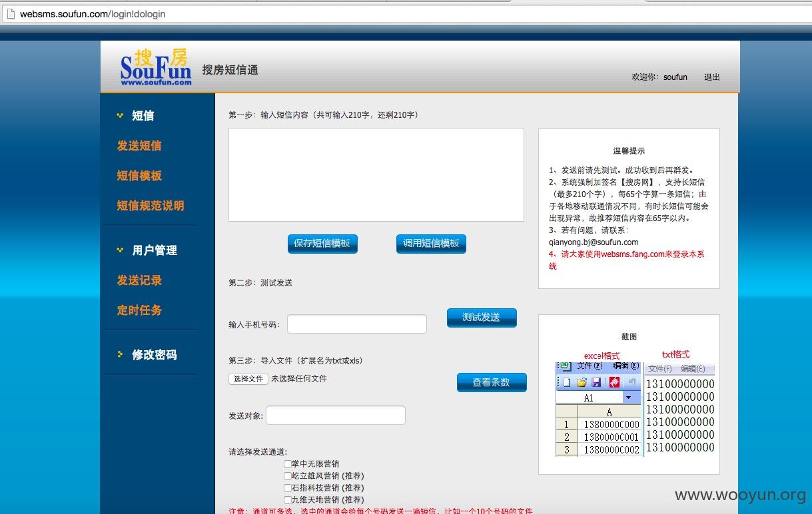Check the 石指科技营销 (推荐) channel
The width and height of the screenshot is (812, 514).
288,488
